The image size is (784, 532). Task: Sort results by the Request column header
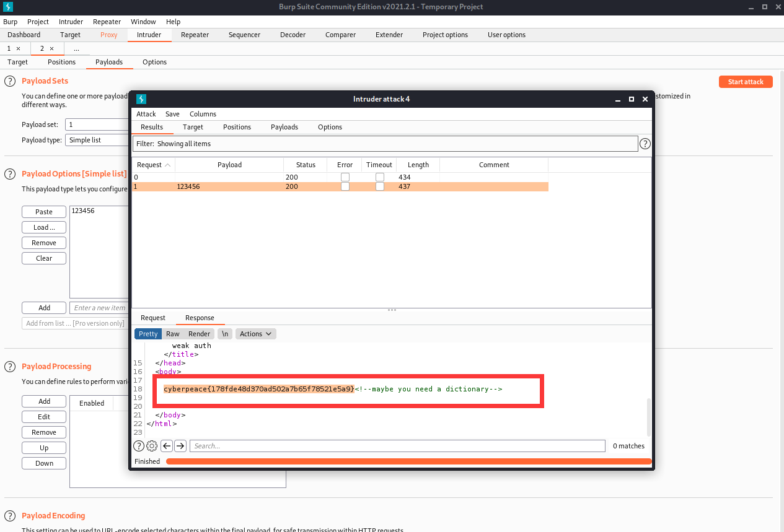tap(153, 165)
